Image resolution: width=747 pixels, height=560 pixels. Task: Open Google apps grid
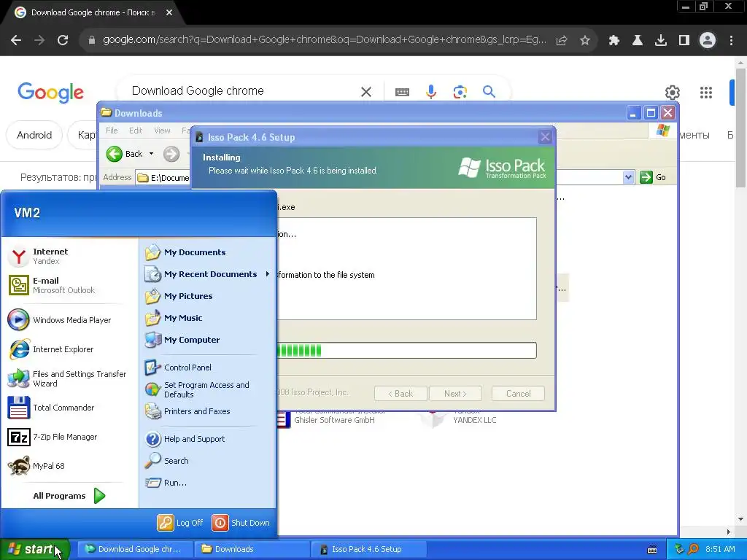pyautogui.click(x=706, y=93)
